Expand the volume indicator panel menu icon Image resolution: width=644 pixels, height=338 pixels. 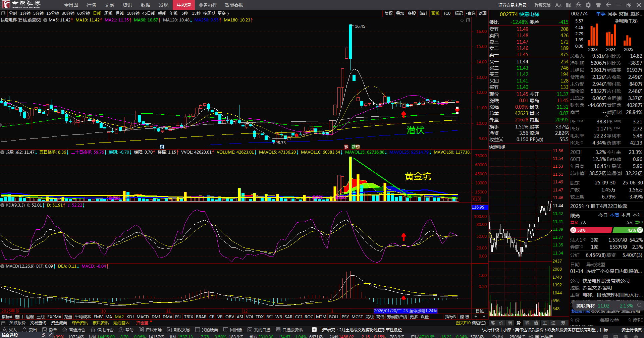point(2,152)
